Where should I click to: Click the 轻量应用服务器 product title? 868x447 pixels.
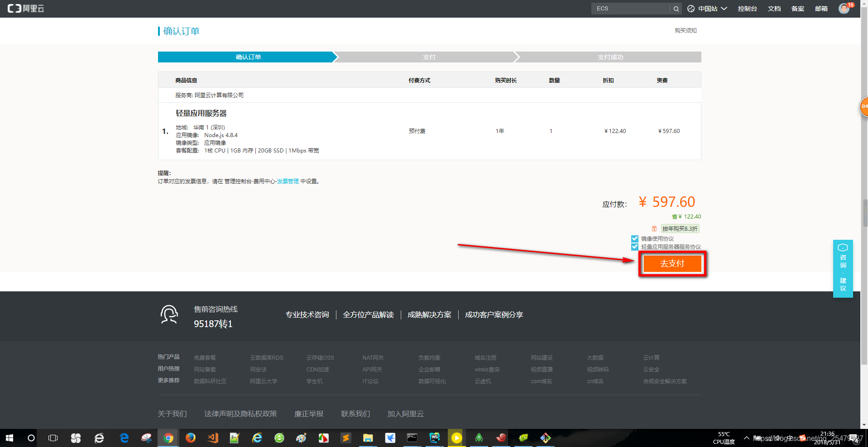tap(201, 113)
